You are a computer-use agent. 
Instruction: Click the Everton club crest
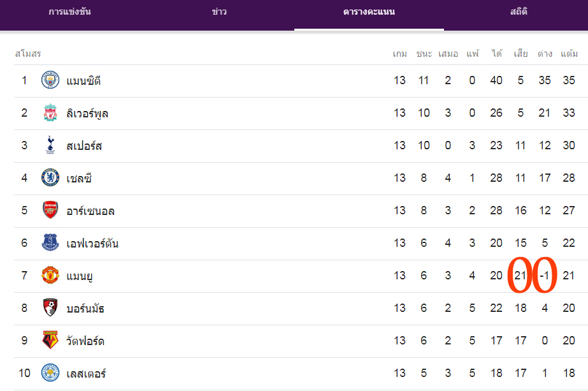(50, 243)
